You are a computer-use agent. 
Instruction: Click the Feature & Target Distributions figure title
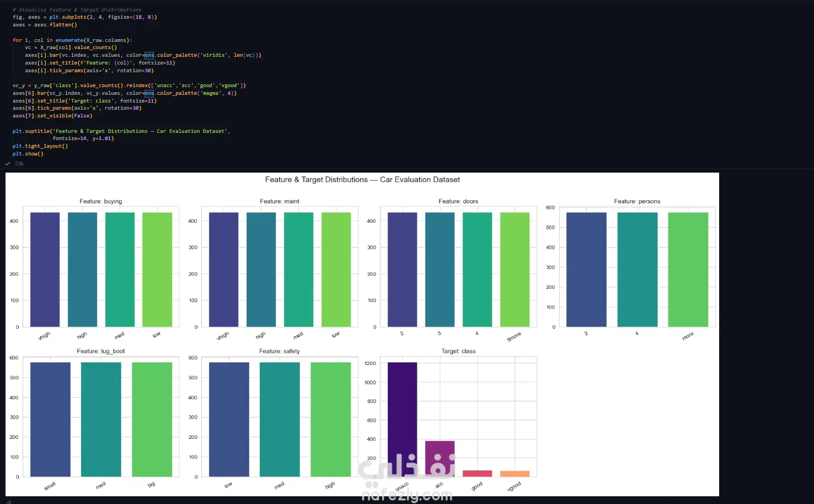(362, 180)
